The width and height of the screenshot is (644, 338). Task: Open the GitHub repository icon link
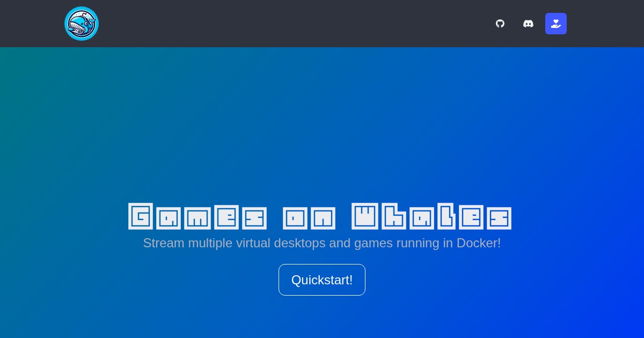pyautogui.click(x=500, y=24)
